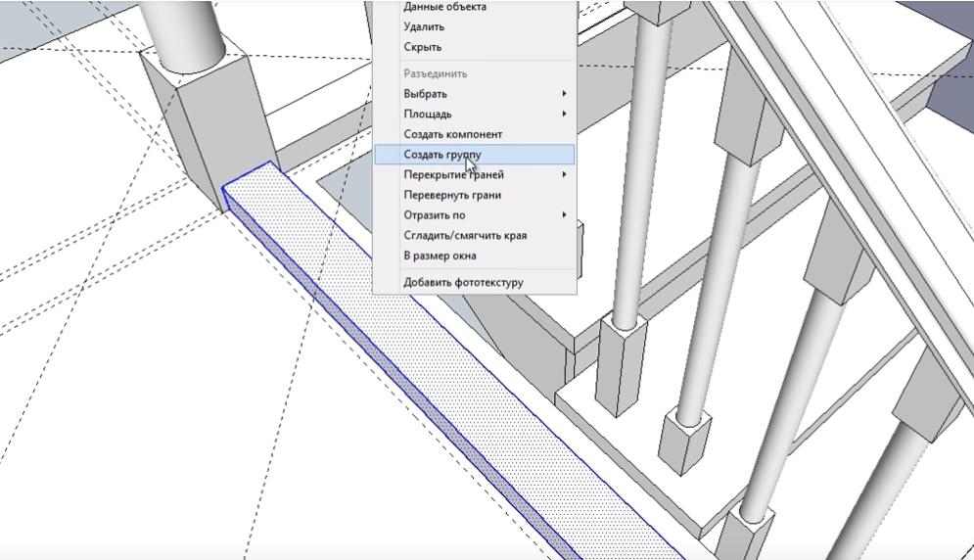Screen dimensions: 974x560
Task: Choose 'Добавить фототекстуру' at menu bottom
Action: tap(463, 282)
